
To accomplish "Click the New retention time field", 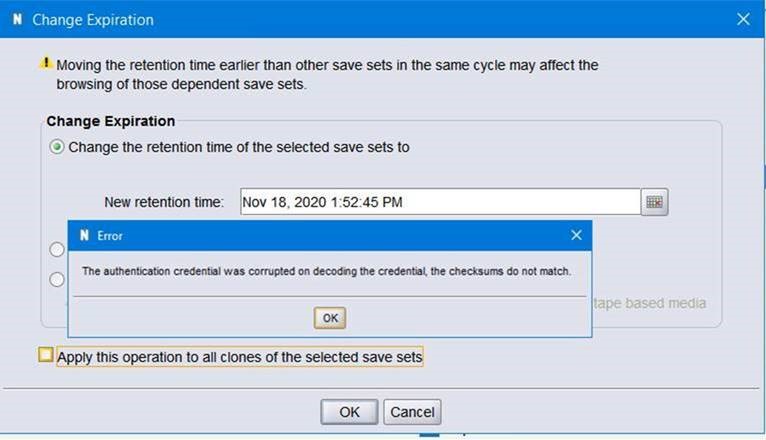I will coord(440,202).
